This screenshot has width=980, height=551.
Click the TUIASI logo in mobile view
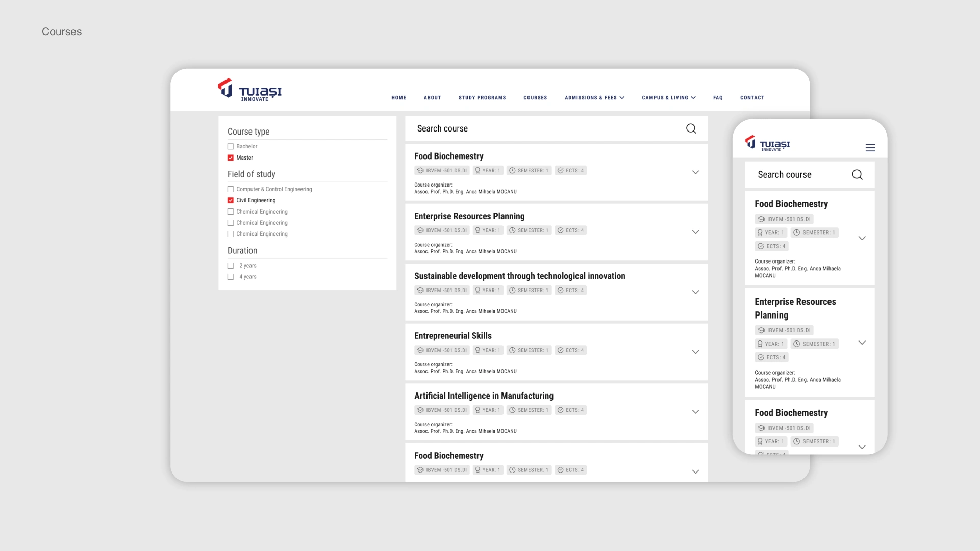click(767, 143)
